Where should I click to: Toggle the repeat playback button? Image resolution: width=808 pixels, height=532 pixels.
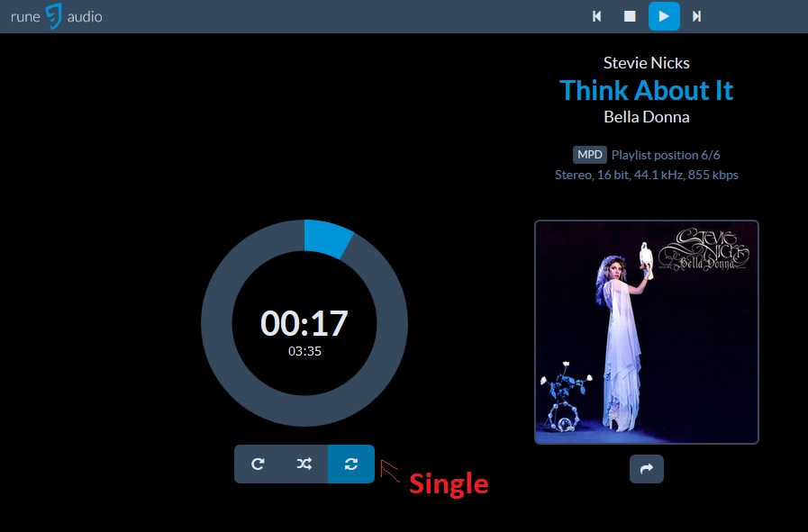[258, 464]
